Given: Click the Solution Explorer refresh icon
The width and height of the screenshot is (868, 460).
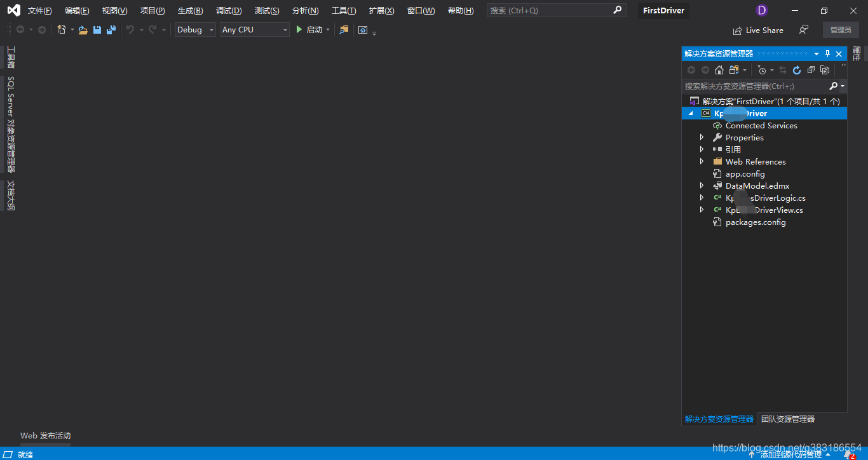Looking at the screenshot, I should (x=797, y=70).
